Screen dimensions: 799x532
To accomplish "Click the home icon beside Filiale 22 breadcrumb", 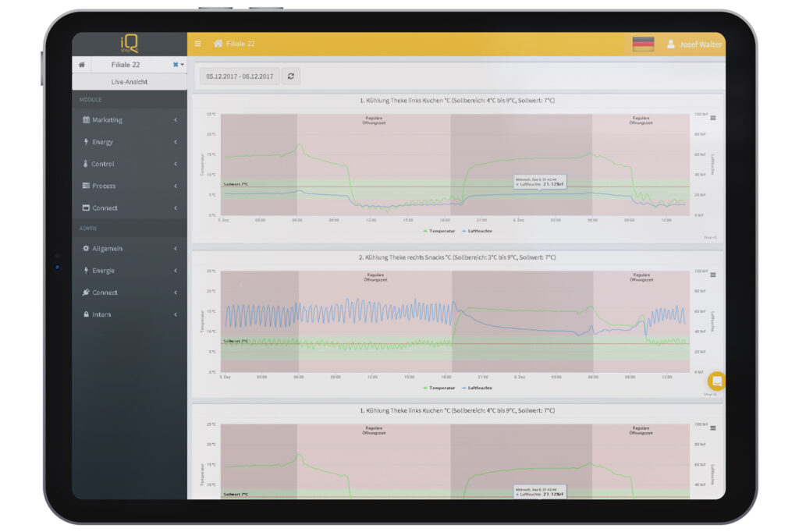I will coord(218,44).
